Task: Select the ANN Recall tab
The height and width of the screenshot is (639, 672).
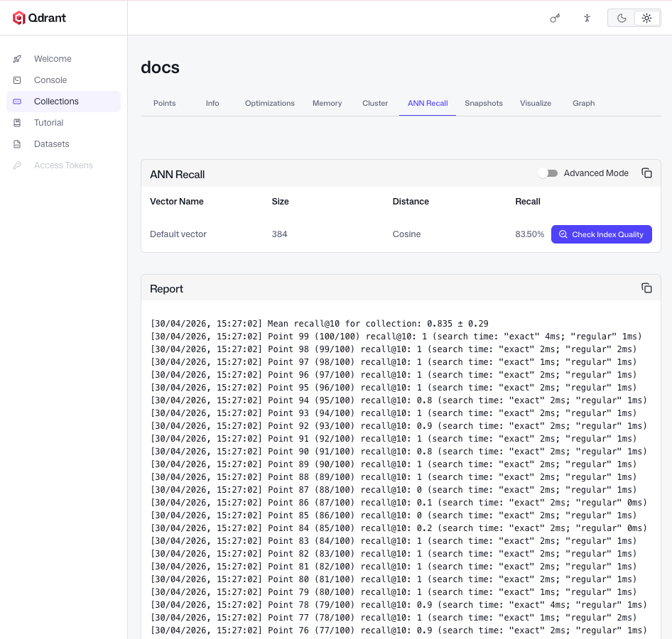Action: [428, 103]
